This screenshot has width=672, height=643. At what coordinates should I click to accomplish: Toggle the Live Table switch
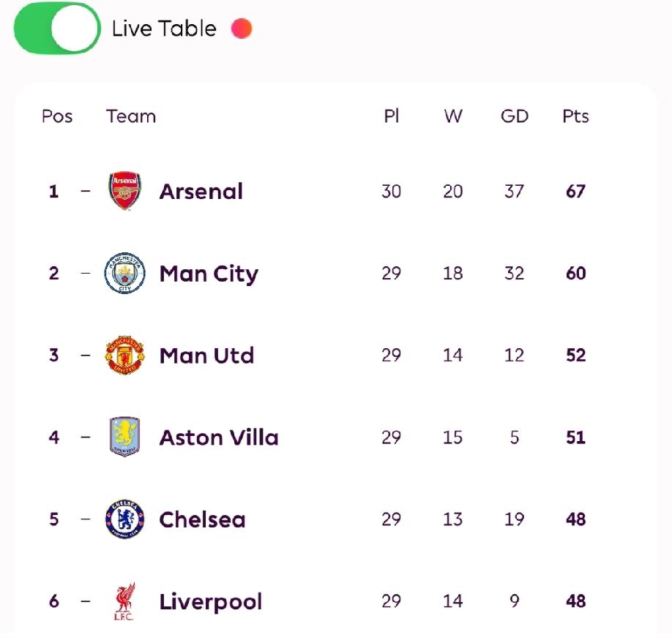pyautogui.click(x=57, y=29)
